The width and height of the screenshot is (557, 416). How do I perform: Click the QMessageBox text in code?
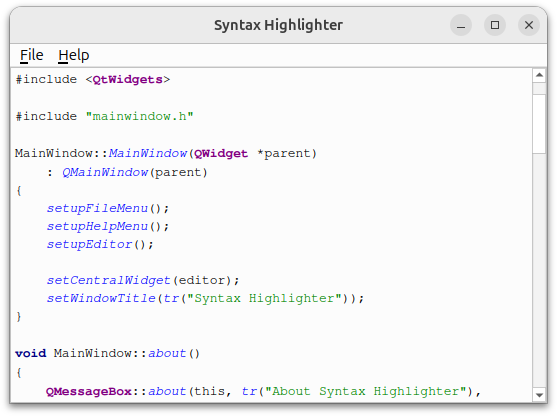coord(89,391)
